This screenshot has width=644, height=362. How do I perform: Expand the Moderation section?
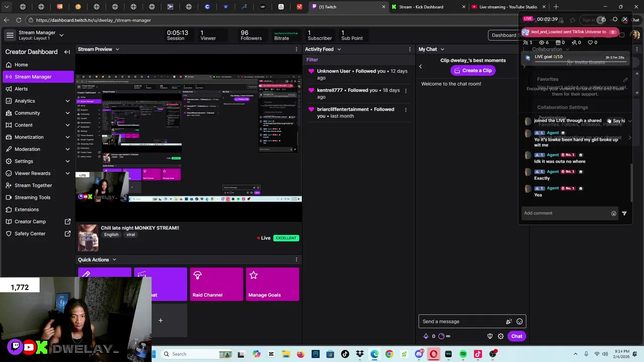click(67, 149)
